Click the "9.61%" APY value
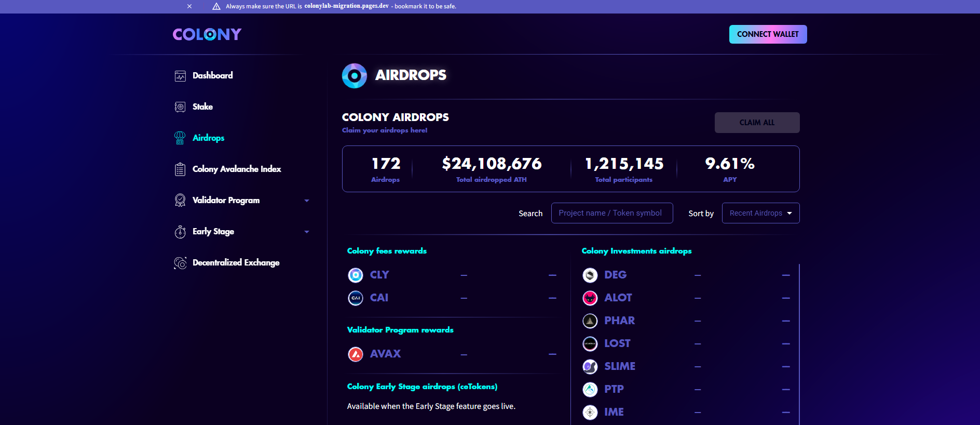Screen dimensions: 980x425 pos(730,164)
